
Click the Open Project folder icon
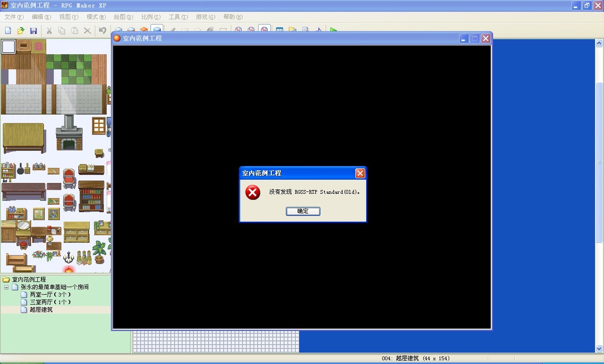tap(21, 31)
